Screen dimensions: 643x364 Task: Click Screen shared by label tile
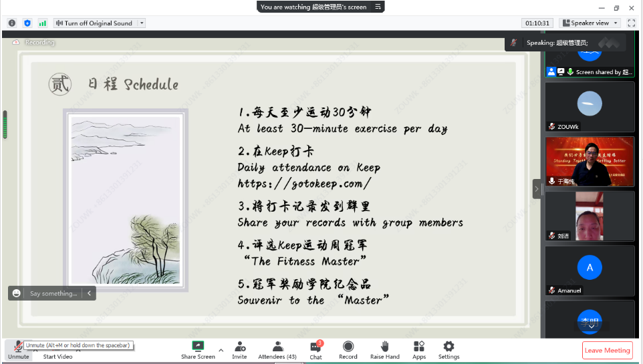coord(590,71)
